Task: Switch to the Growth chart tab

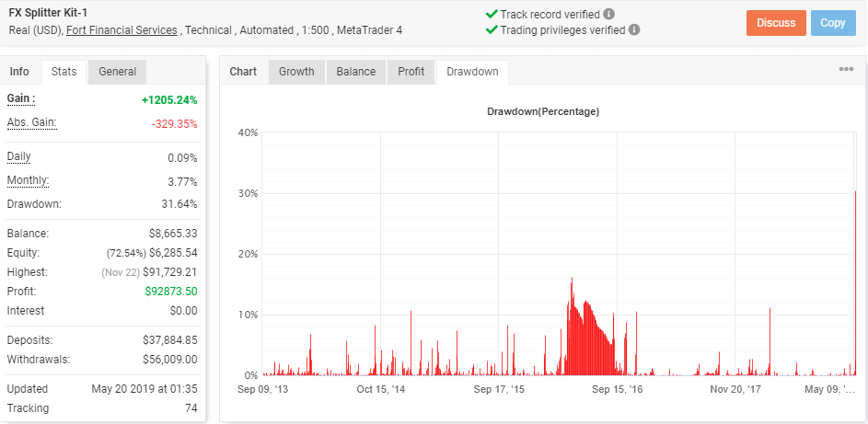Action: (296, 72)
